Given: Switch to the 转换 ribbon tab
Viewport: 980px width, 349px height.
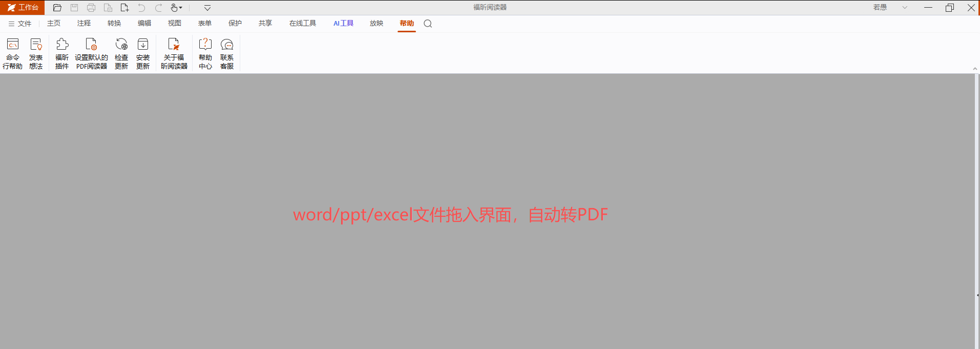Looking at the screenshot, I should click(114, 23).
